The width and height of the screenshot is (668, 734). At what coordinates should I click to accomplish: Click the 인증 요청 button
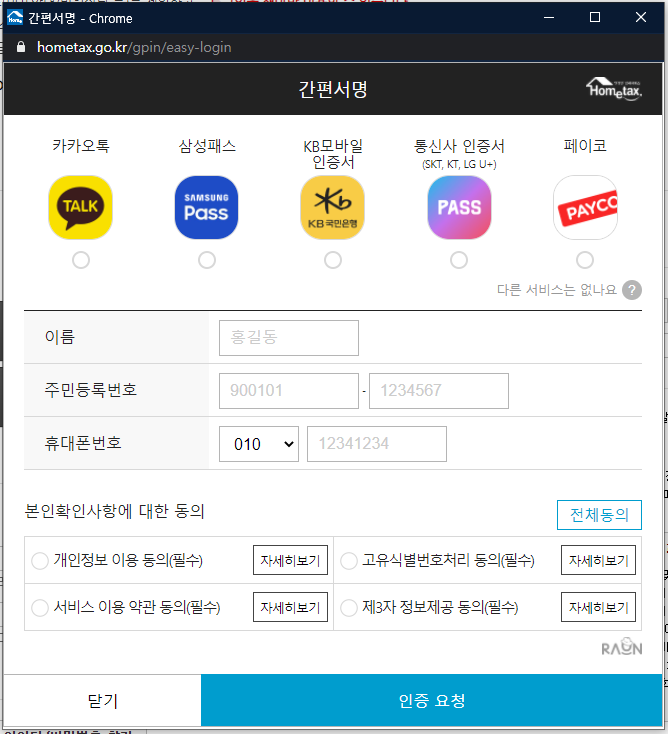pyautogui.click(x=432, y=700)
